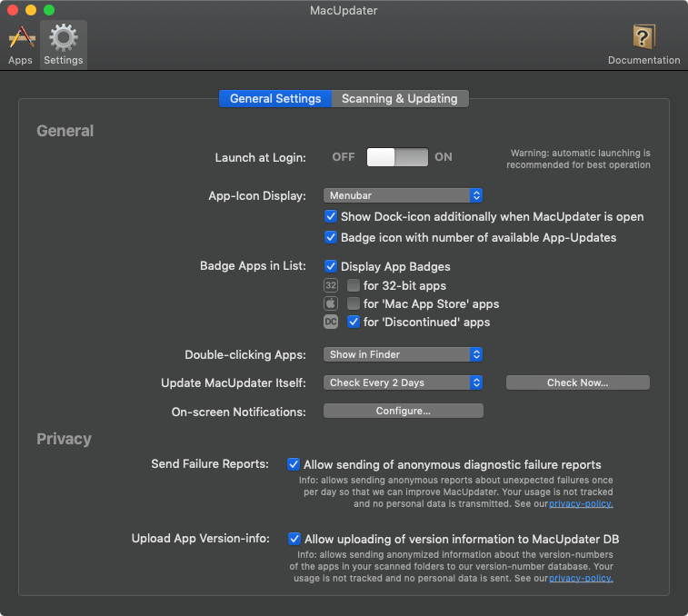Click the Mac App Store apple badge icon
688x616 pixels.
point(331,303)
